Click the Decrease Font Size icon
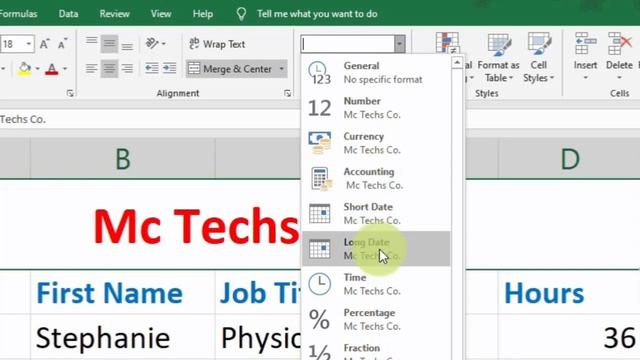640x360 pixels. [x=62, y=44]
